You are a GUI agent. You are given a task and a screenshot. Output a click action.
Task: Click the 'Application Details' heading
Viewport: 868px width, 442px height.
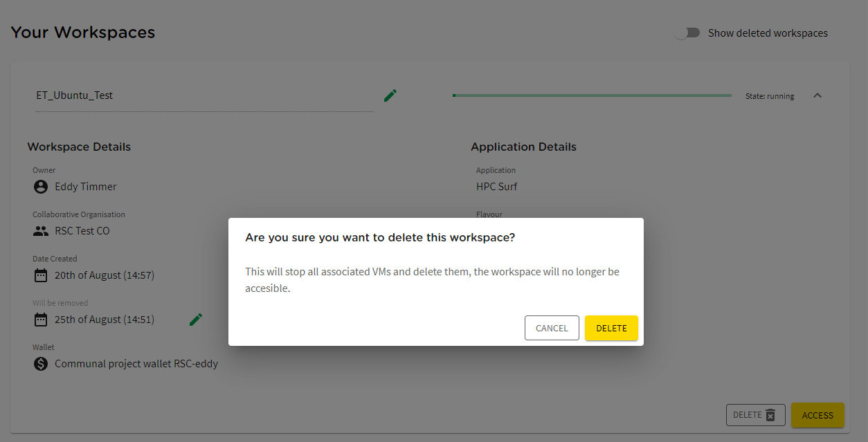524,147
